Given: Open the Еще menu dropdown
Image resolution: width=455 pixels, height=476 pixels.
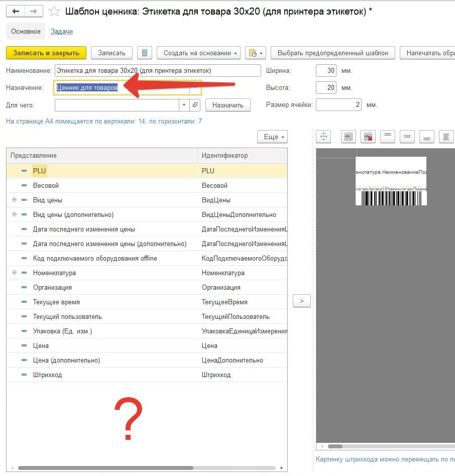Looking at the screenshot, I should click(x=272, y=137).
